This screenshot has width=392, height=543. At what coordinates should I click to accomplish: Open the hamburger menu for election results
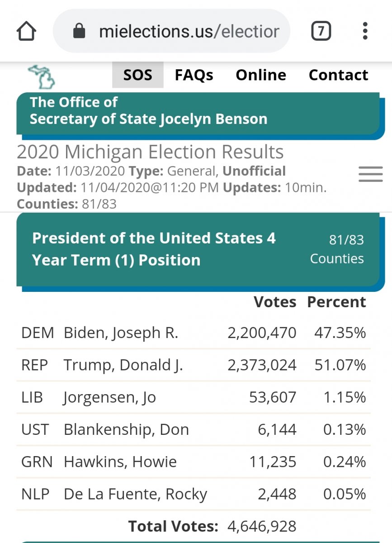(370, 174)
